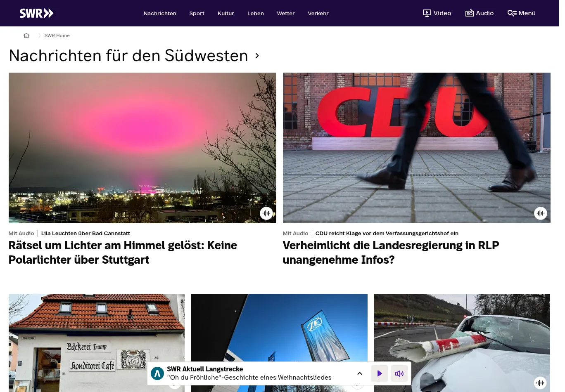Click the SWR logo in header

[37, 13]
